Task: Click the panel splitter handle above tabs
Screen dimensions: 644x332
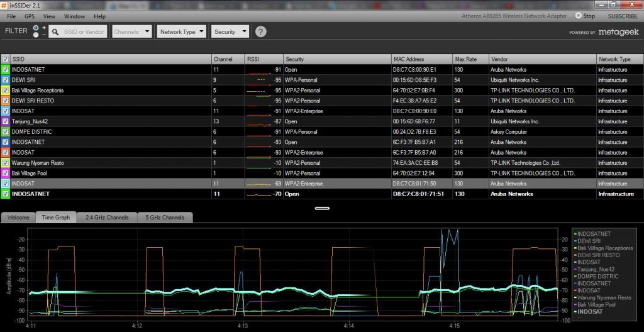Action: 322,208
